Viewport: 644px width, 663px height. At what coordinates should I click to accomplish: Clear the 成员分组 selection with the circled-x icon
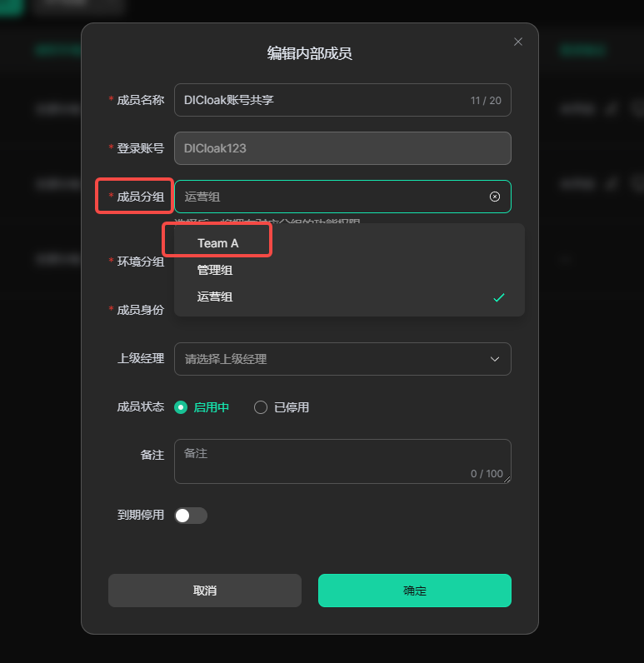[x=494, y=197]
